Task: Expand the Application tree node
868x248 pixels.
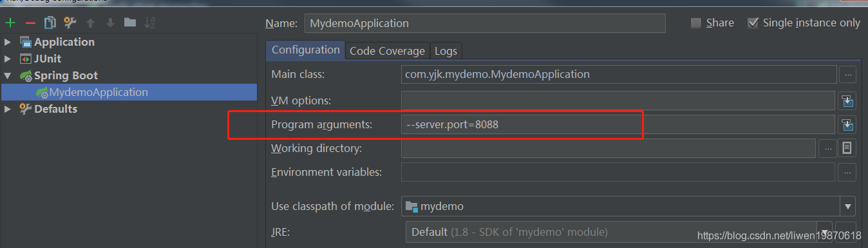Action: point(8,42)
